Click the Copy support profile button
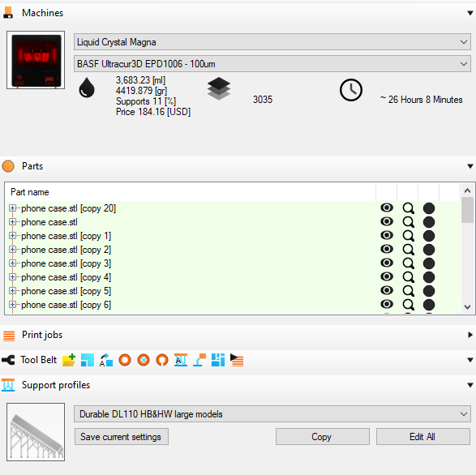Viewport: 476px width, 475px height. [323, 437]
